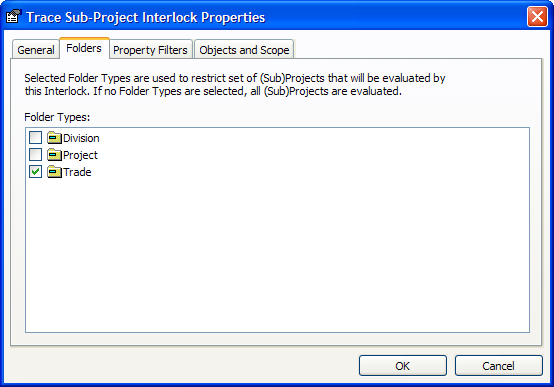Select the Division folder icon
Viewport: 554px width, 387px height.
tap(54, 137)
